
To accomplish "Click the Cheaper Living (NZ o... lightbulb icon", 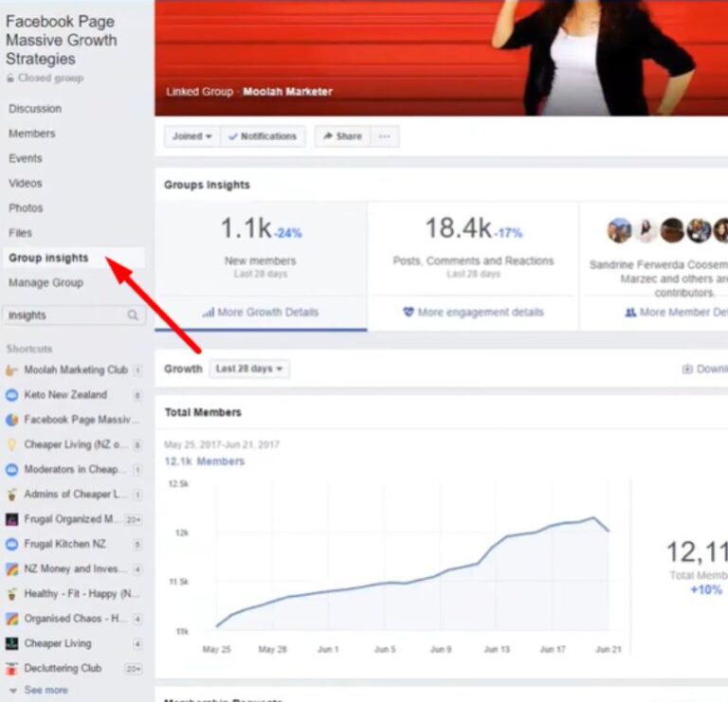I will click(11, 445).
